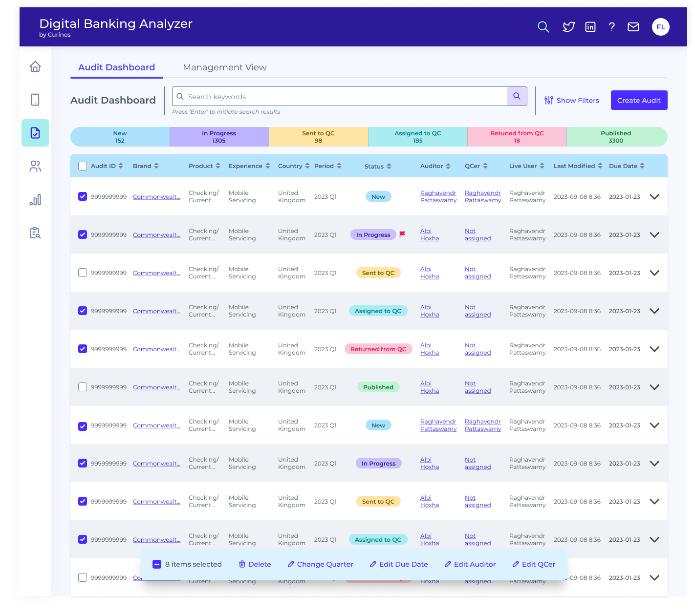695x616 pixels.
Task: Select the mobile device icon in the sidebar
Action: click(35, 100)
